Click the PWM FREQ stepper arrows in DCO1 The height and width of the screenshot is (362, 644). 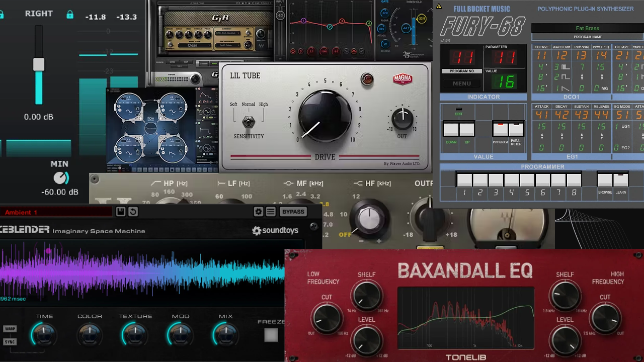point(602,77)
